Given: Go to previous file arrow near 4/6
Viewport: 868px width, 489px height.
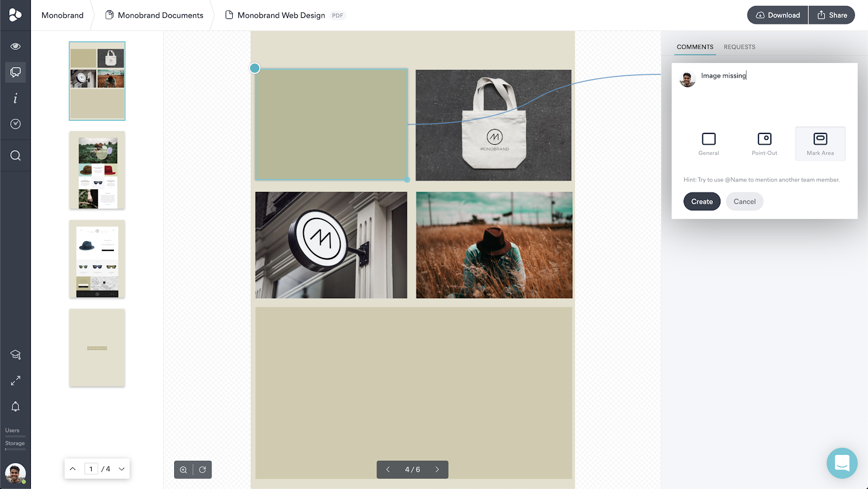Looking at the screenshot, I should [x=388, y=469].
